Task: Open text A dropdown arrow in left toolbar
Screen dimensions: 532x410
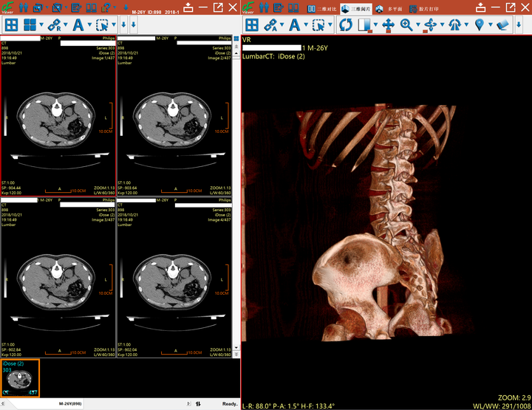Action: coord(89,24)
